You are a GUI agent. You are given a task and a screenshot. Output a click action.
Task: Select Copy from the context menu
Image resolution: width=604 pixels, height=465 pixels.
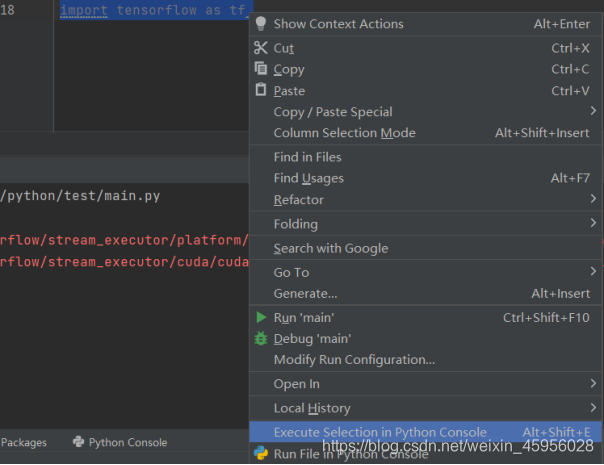coord(425,69)
